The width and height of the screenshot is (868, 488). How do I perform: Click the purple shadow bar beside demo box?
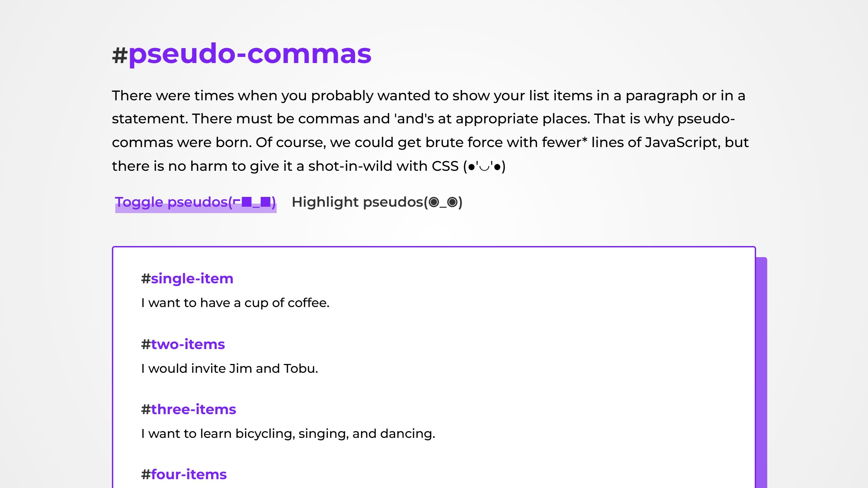pyautogui.click(x=762, y=373)
